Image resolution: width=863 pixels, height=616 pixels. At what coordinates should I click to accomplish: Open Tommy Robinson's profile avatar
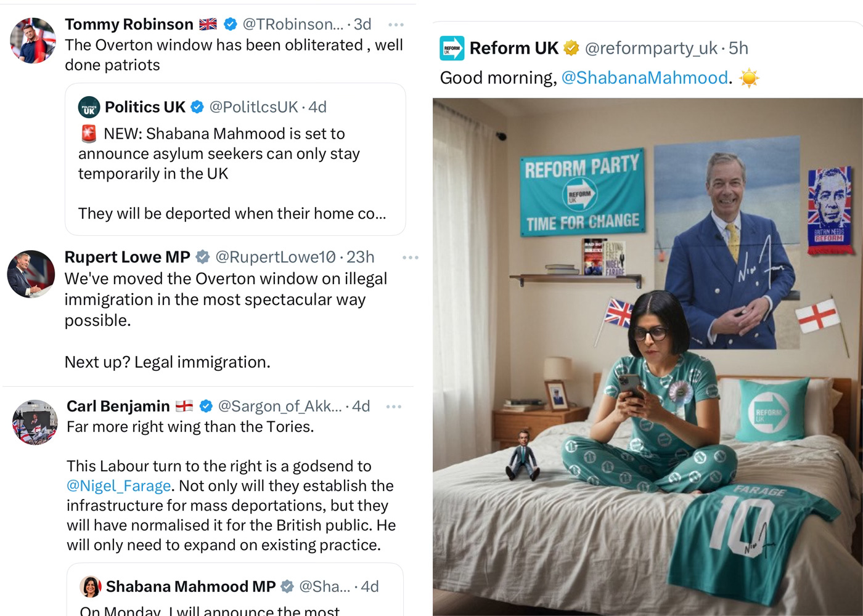pyautogui.click(x=33, y=40)
